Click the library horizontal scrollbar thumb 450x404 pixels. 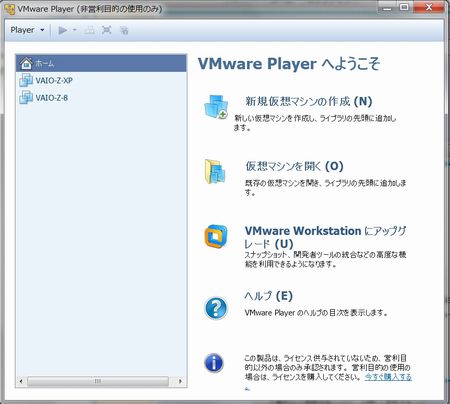(x=98, y=381)
